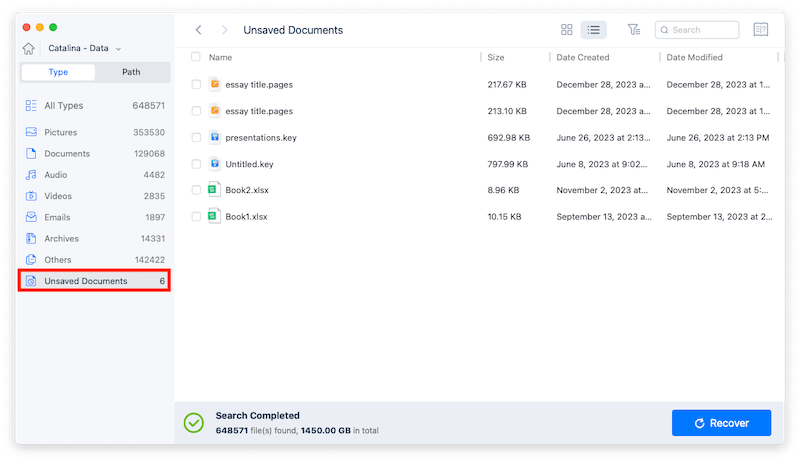Click the Search input field

click(697, 30)
